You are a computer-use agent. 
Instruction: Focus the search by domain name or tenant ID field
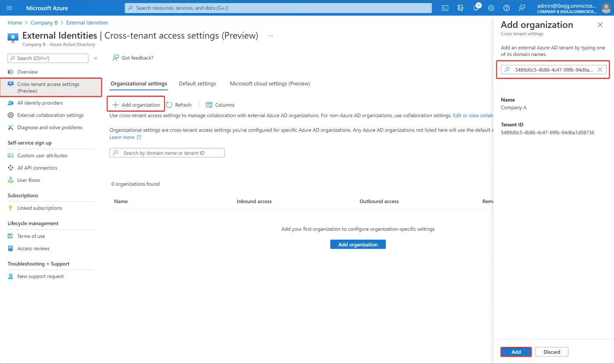pyautogui.click(x=167, y=153)
